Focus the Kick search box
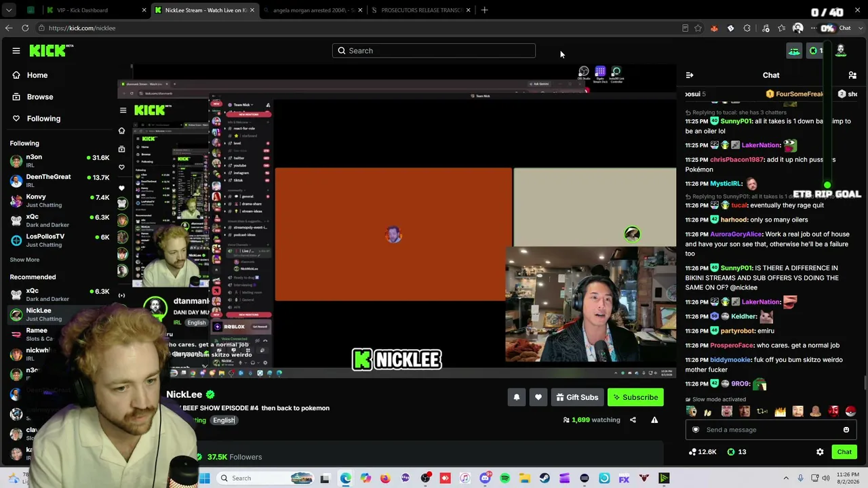 pos(434,51)
